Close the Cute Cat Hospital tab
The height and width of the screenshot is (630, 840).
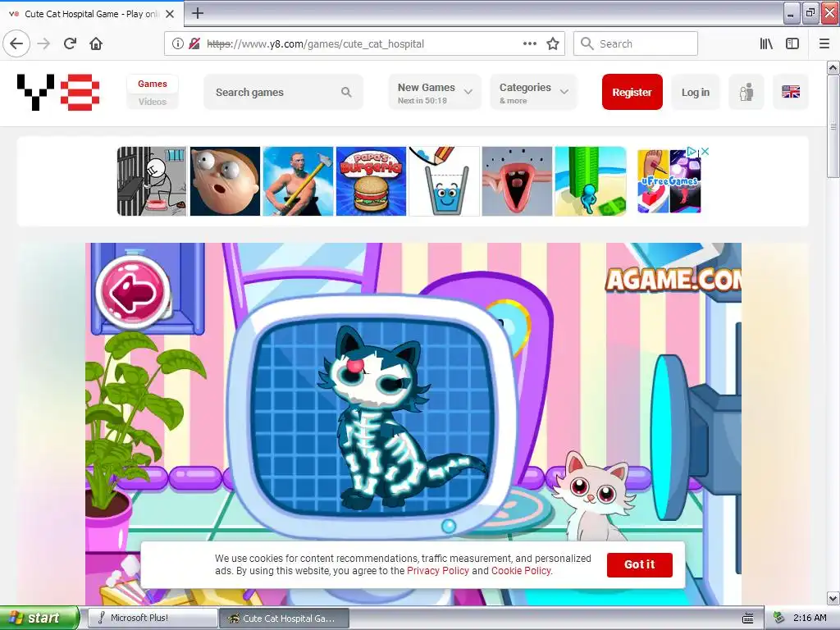click(x=170, y=14)
